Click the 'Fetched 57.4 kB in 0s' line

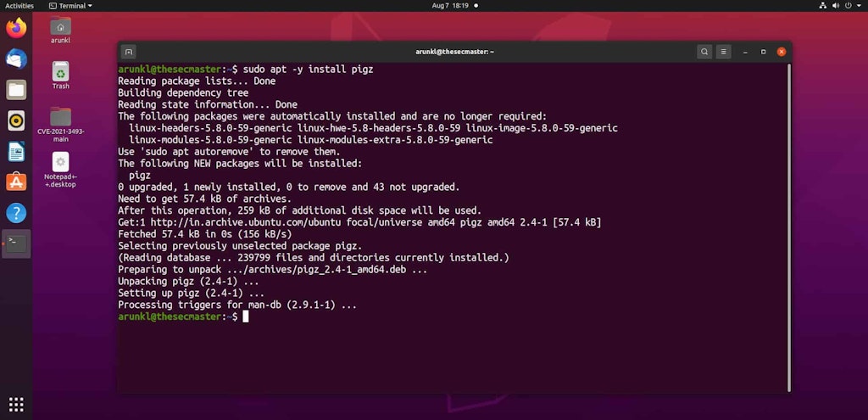(x=205, y=234)
